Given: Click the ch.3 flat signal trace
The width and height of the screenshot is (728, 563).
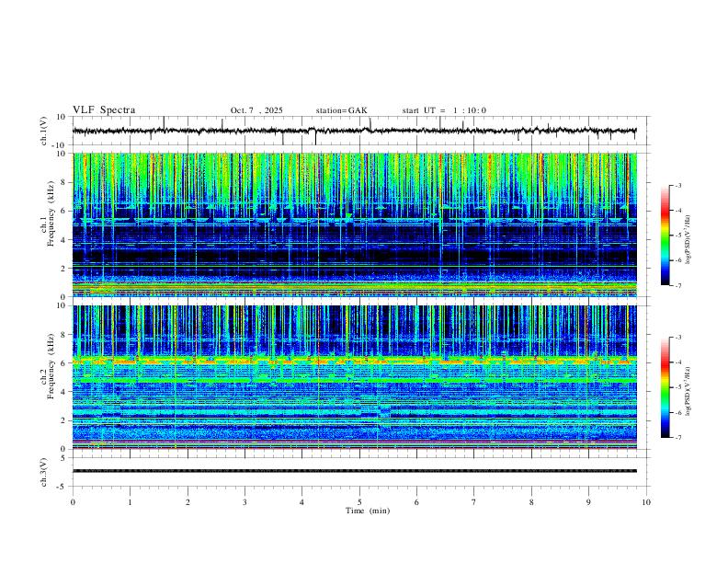Looking at the screenshot, I should 354,471.
